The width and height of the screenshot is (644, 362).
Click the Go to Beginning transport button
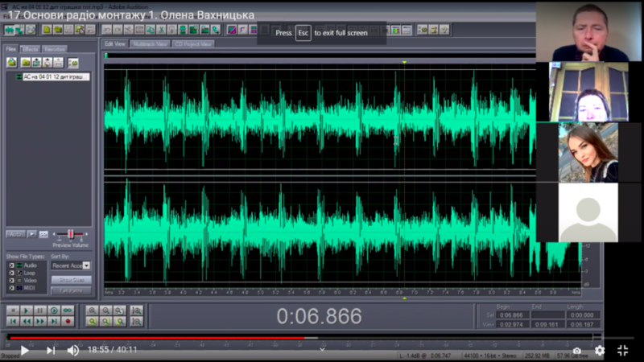tap(13, 321)
